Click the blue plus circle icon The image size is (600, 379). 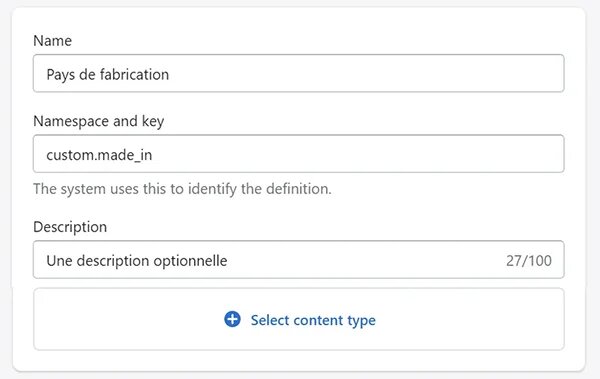tap(232, 319)
